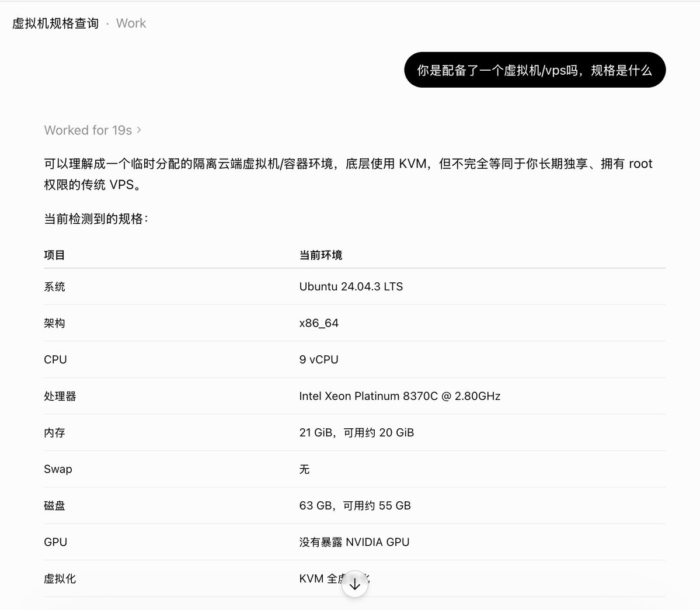Select the "Swap" row label

58,469
